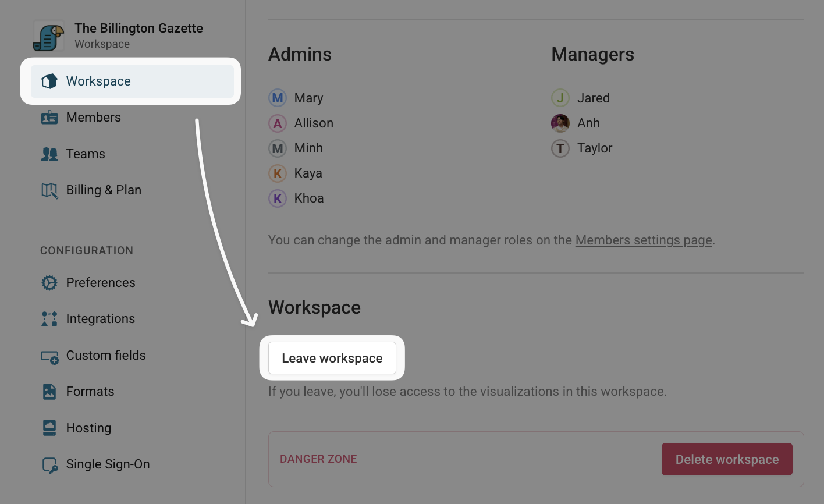Click the Admins heading

click(300, 55)
